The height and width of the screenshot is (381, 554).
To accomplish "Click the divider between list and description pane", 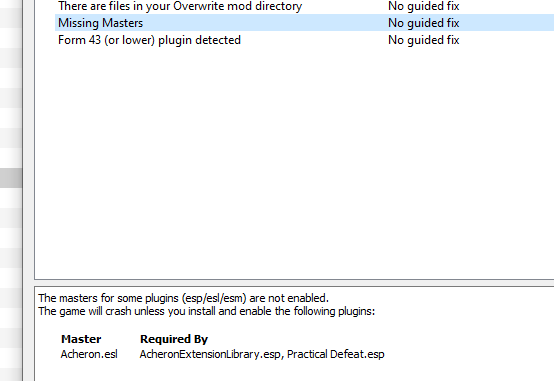I will [294, 283].
